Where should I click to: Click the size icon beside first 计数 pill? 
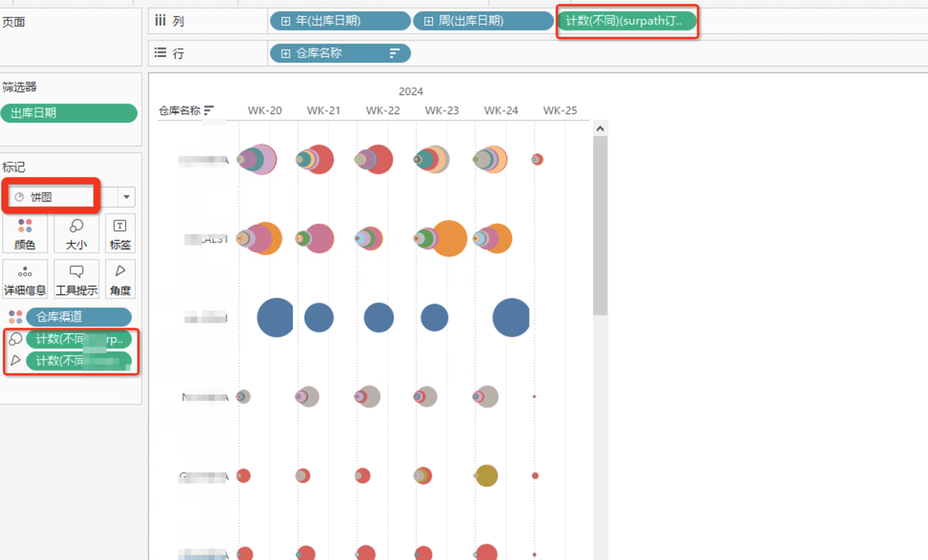[15, 339]
